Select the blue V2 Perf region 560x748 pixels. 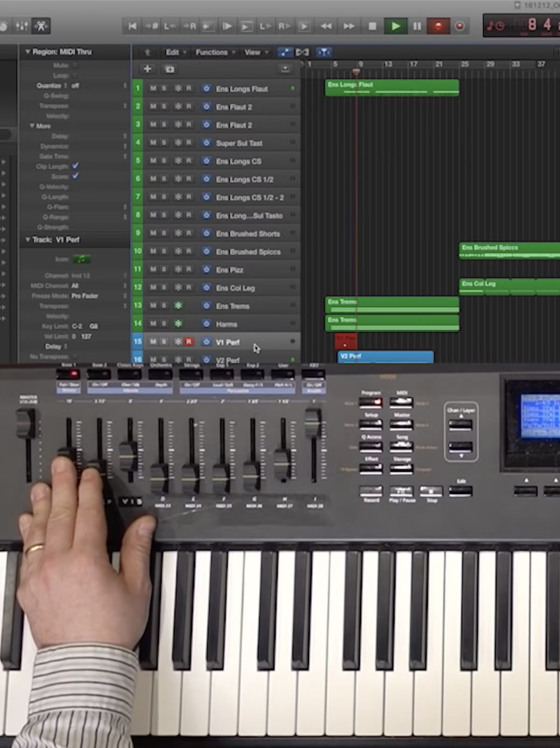point(385,357)
